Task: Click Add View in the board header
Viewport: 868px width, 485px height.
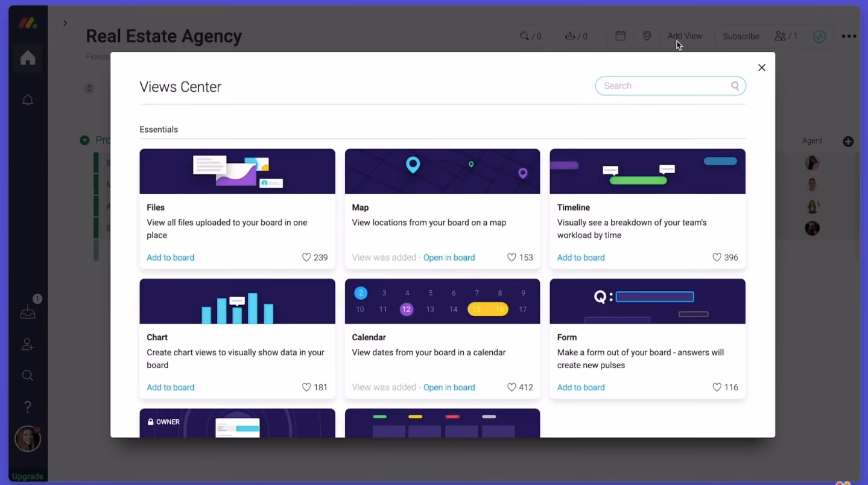Action: pos(685,36)
